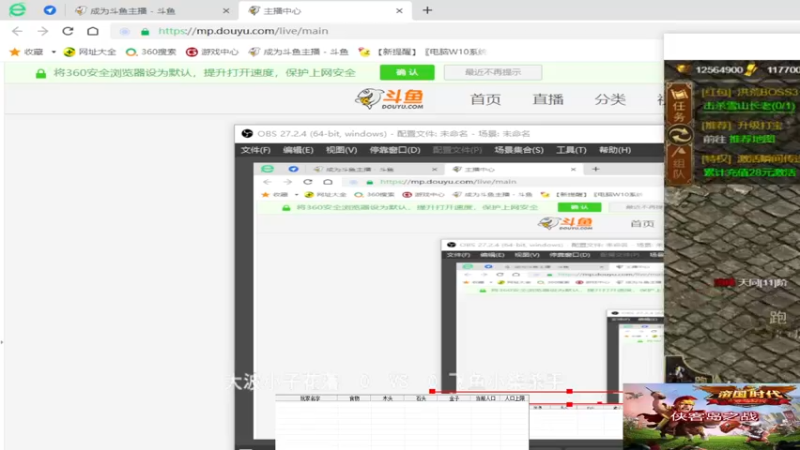Click the green 确认 button in notification bar
This screenshot has width=800, height=450.
point(407,72)
